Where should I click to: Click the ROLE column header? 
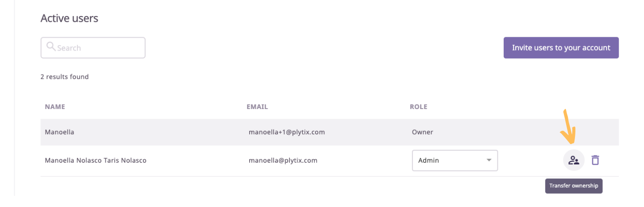coord(418,107)
